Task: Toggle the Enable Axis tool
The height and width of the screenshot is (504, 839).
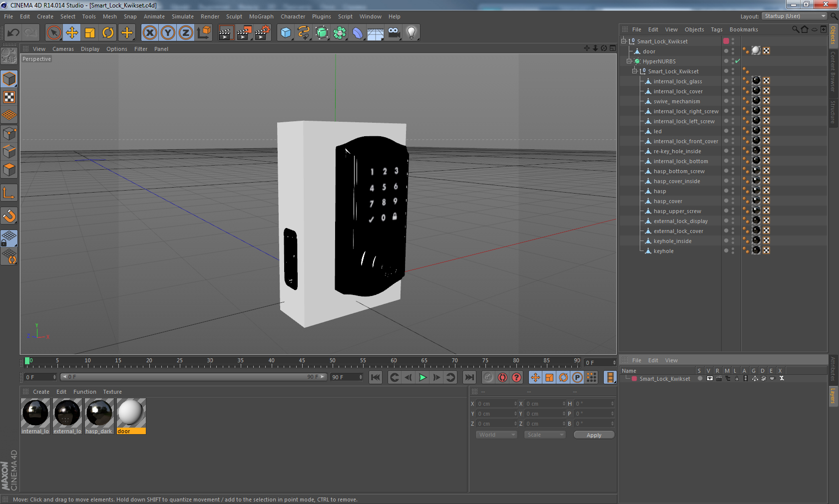Action: (9, 193)
